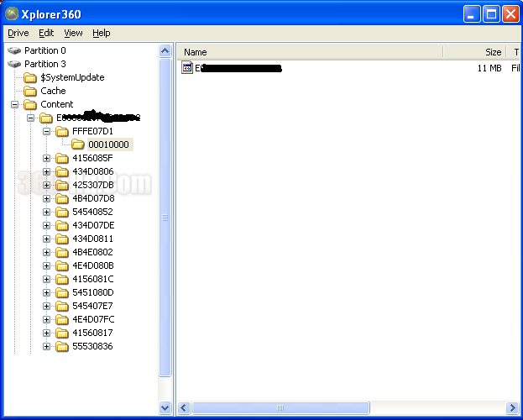Click the 4156085F folder icon
Viewport: 523px width, 420px height.
click(62, 158)
